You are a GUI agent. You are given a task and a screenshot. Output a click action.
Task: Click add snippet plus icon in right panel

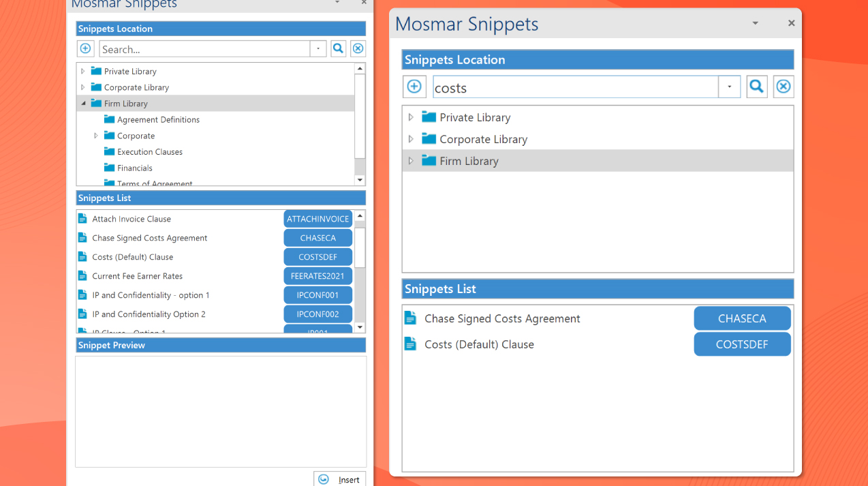(x=414, y=87)
